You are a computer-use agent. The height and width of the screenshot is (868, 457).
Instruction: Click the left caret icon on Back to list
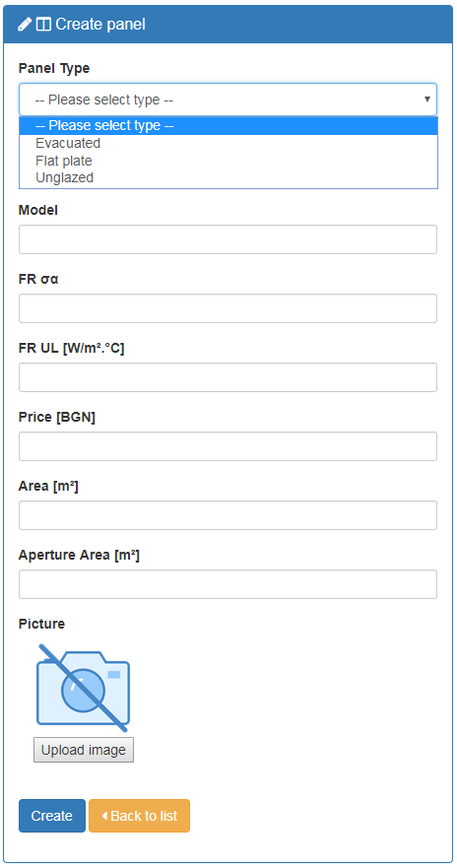pyautogui.click(x=104, y=816)
